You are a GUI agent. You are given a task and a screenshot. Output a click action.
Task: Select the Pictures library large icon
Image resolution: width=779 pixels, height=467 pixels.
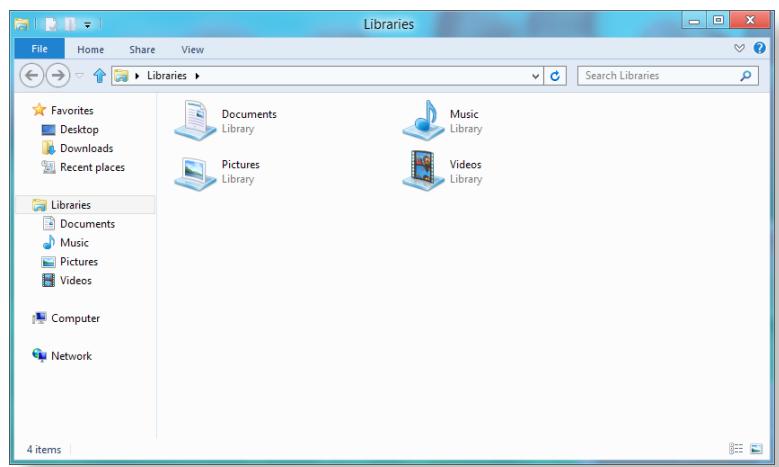(x=195, y=172)
